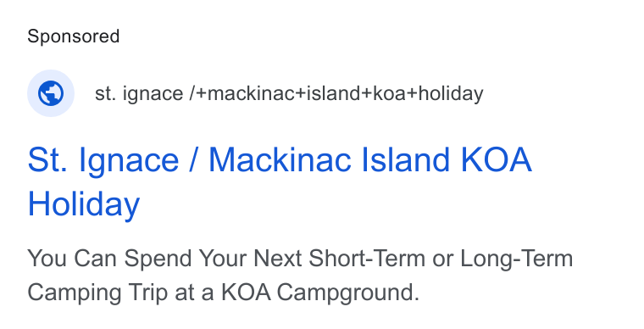Visit the advertiser site via the globe icon

[51, 93]
